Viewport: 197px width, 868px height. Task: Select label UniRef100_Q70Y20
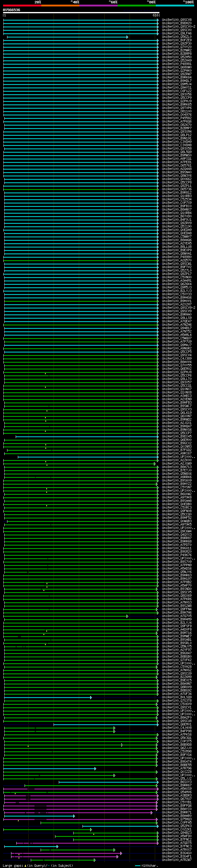177,47
